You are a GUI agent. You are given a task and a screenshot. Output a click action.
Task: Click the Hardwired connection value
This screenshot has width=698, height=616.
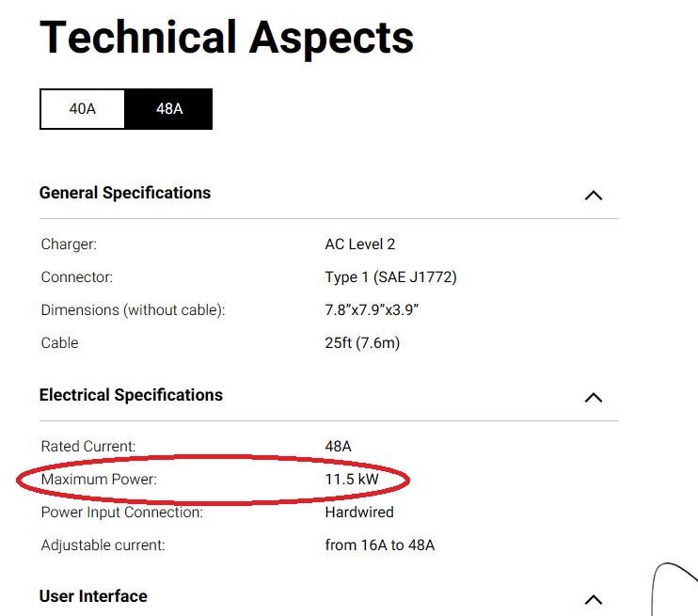359,513
